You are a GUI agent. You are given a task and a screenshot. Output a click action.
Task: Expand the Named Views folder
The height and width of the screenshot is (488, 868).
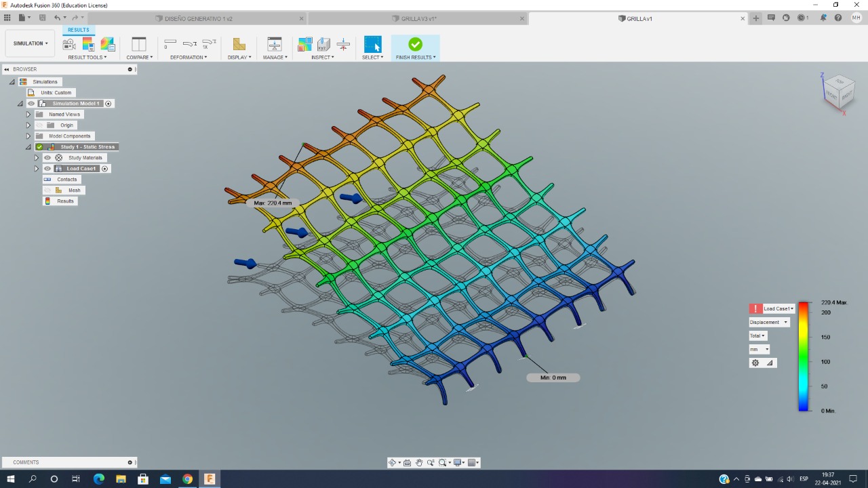[x=28, y=115]
